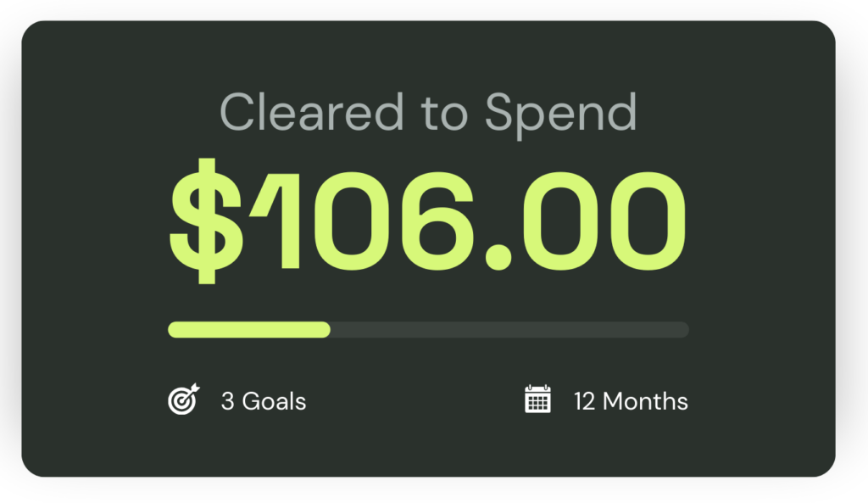Click the word Spend in the heading

pos(559,115)
